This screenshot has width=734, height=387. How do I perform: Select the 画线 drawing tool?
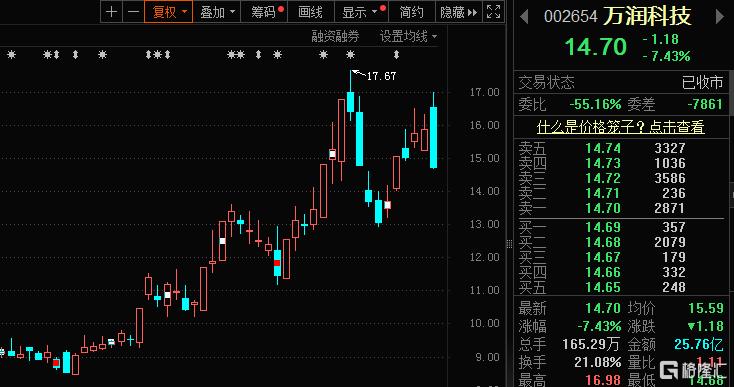point(310,12)
